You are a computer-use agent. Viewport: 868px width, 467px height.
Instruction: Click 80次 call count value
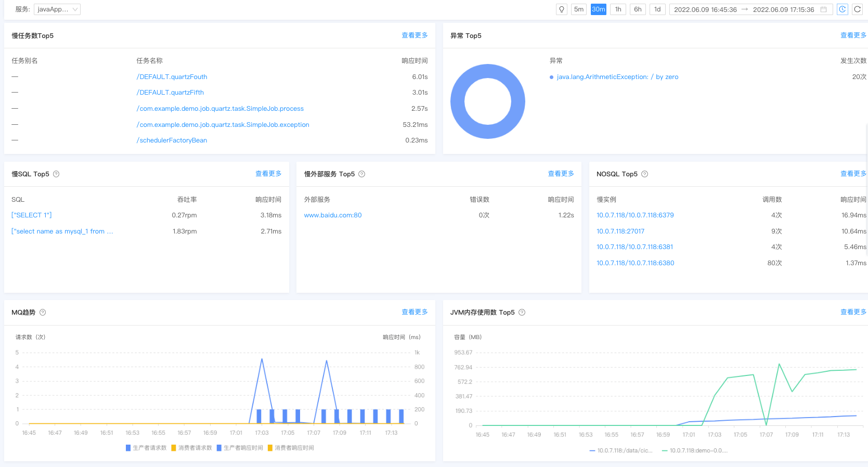point(774,263)
